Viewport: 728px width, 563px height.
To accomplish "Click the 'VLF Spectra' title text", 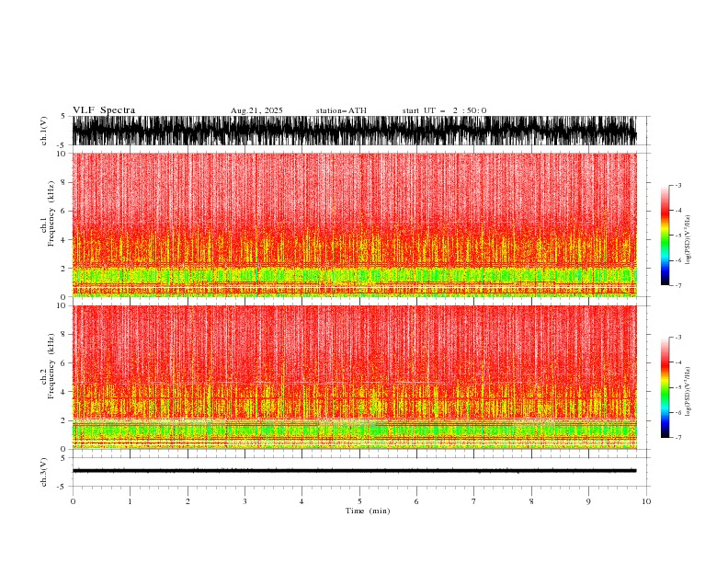I will [x=104, y=110].
